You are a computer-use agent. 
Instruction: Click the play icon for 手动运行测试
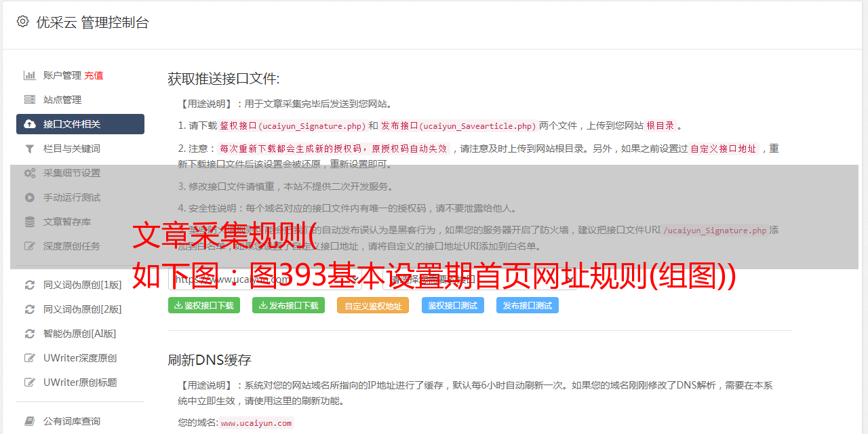tap(30, 197)
